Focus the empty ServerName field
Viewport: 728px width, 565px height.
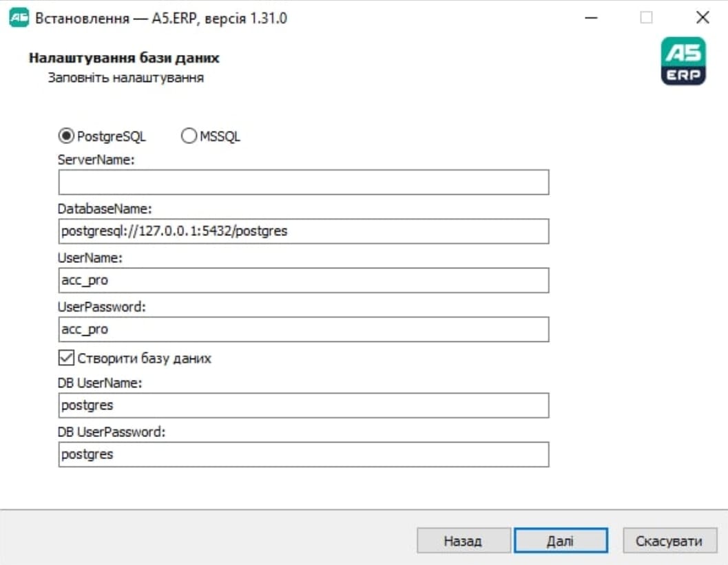(303, 182)
